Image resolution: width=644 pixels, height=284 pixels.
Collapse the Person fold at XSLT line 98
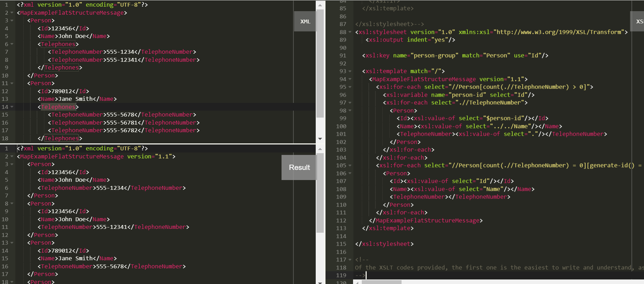pyautogui.click(x=350, y=111)
